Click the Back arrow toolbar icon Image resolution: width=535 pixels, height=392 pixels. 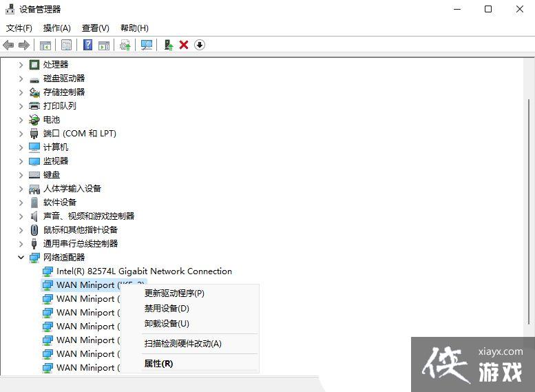coord(8,45)
